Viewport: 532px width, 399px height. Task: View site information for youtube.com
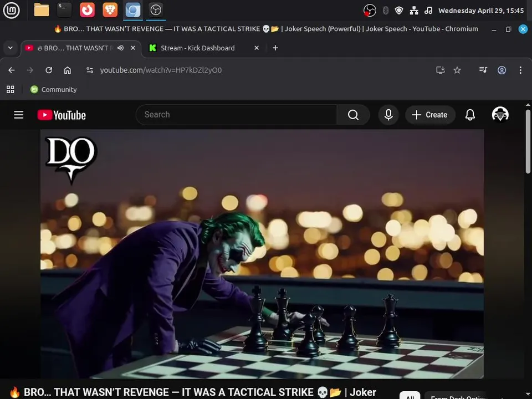pyautogui.click(x=90, y=70)
